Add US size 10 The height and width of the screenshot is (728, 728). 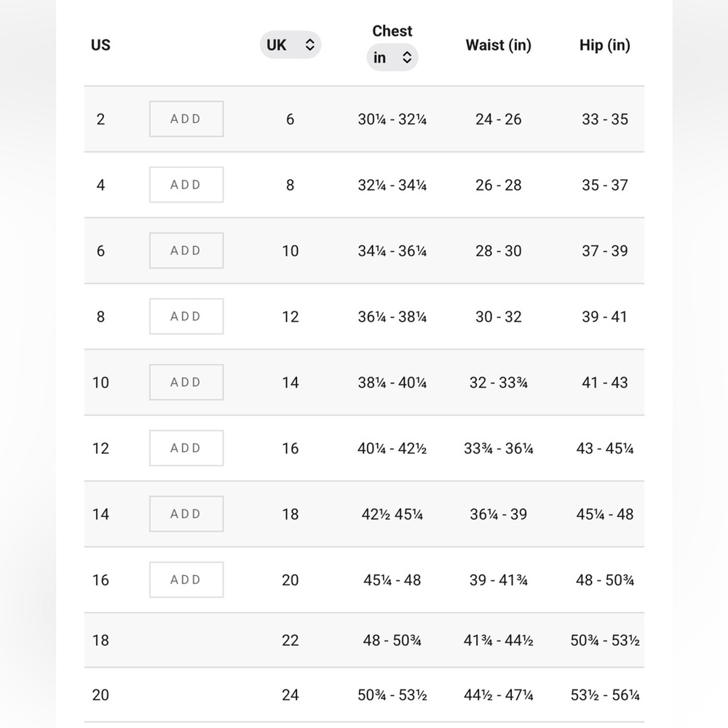(x=186, y=383)
